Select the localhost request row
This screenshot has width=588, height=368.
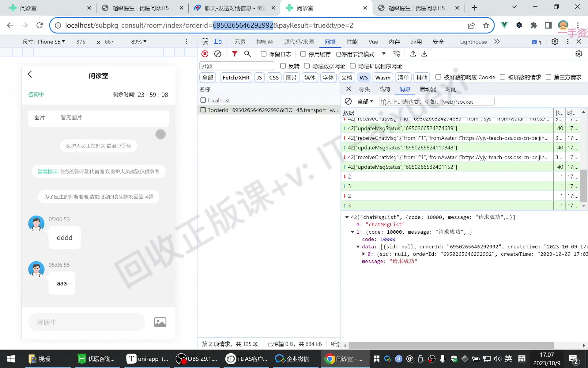pos(269,100)
